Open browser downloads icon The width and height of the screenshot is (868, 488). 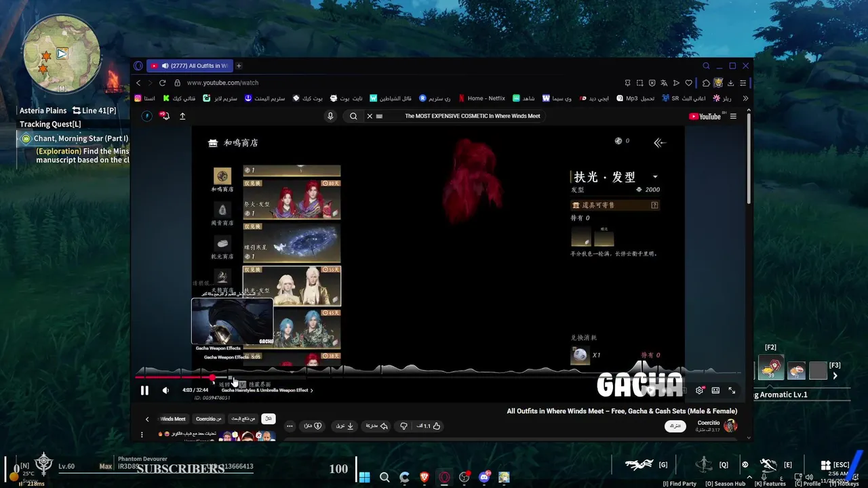[x=730, y=83]
